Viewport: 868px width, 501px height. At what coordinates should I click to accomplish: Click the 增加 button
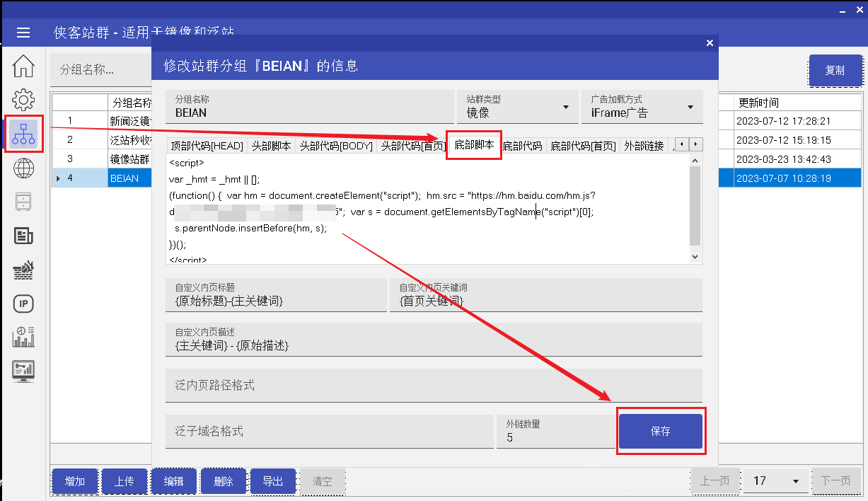[75, 481]
